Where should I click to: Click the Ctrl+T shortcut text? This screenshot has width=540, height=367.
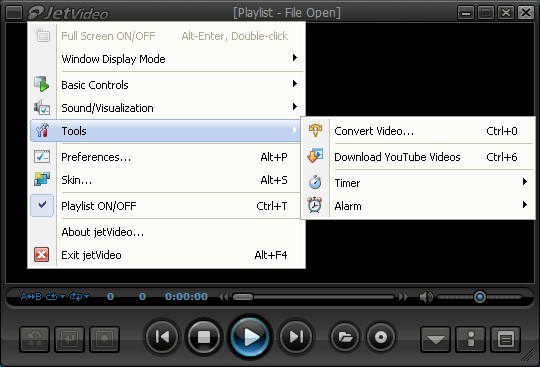(x=272, y=206)
